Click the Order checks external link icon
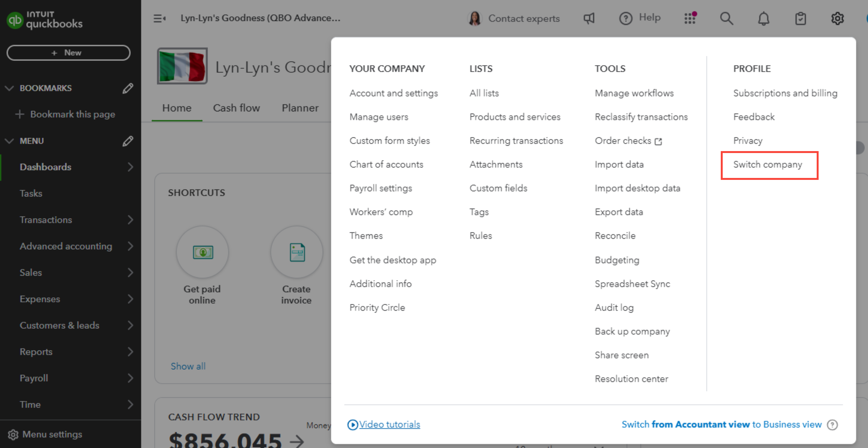 pos(658,141)
